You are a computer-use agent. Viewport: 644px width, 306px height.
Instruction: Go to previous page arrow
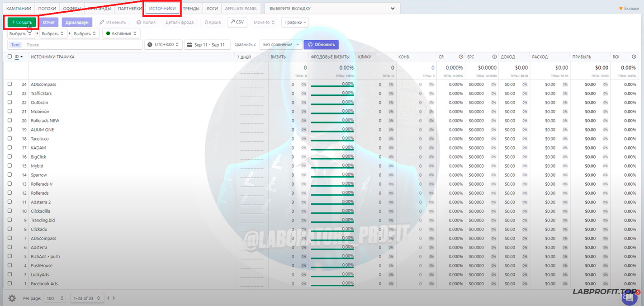(x=109, y=298)
